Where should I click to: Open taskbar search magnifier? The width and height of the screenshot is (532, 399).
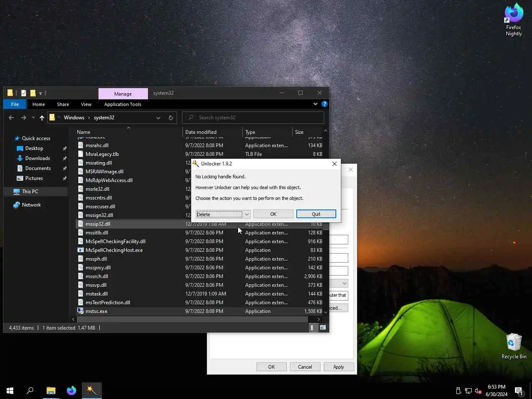tap(30, 390)
